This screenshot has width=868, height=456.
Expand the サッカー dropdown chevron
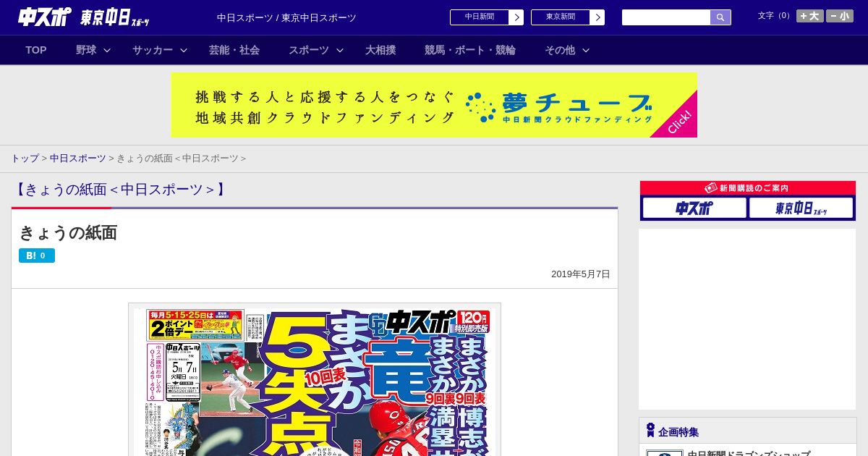point(184,50)
